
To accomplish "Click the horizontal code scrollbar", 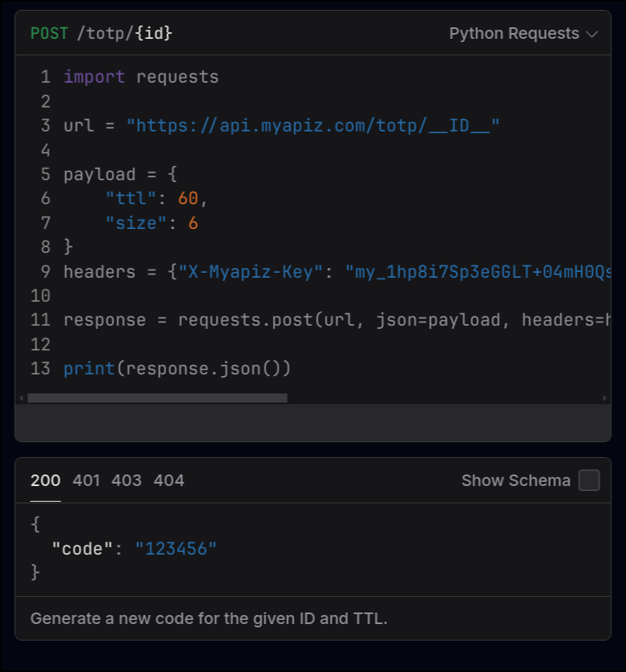I will pyautogui.click(x=157, y=398).
